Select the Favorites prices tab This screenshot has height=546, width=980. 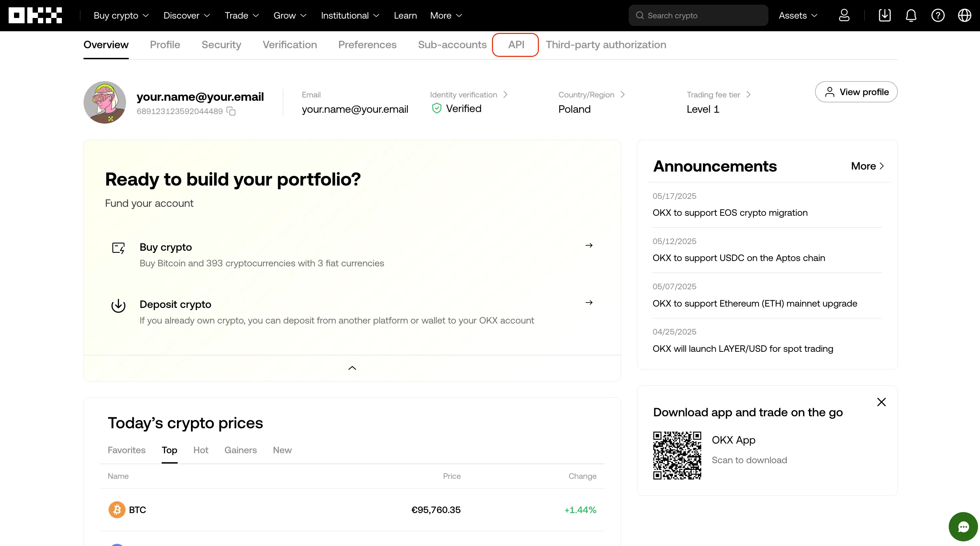tap(126, 450)
